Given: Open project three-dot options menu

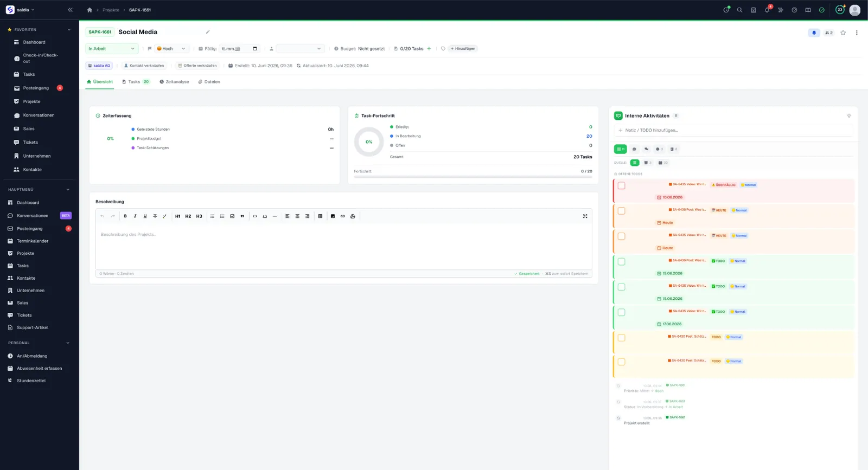Looking at the screenshot, I should coord(857,33).
